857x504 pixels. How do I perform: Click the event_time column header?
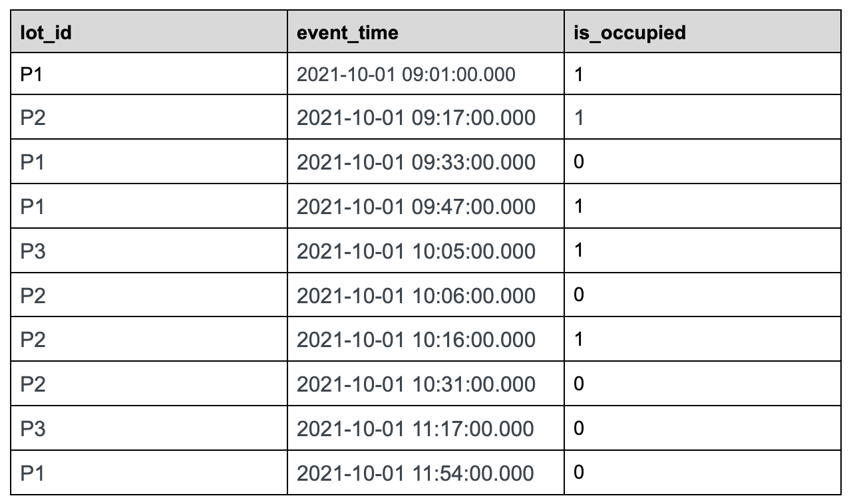click(347, 32)
